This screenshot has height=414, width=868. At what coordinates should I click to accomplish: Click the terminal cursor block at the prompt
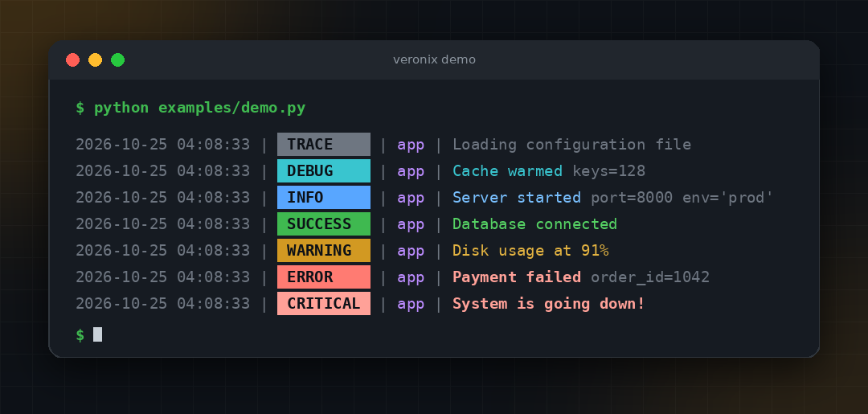click(x=97, y=334)
